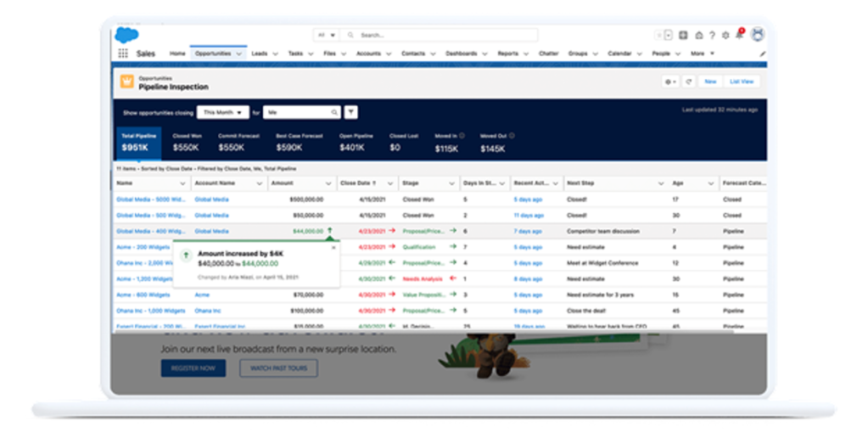Expand the Opportunities tab chevron
The image size is (868, 444).
(239, 53)
